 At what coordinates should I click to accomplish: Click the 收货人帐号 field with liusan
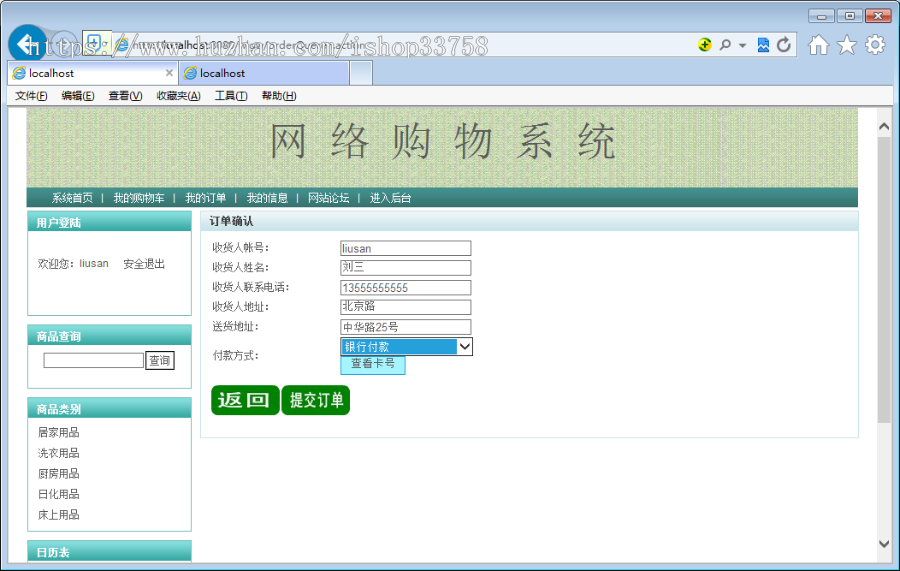(x=406, y=248)
